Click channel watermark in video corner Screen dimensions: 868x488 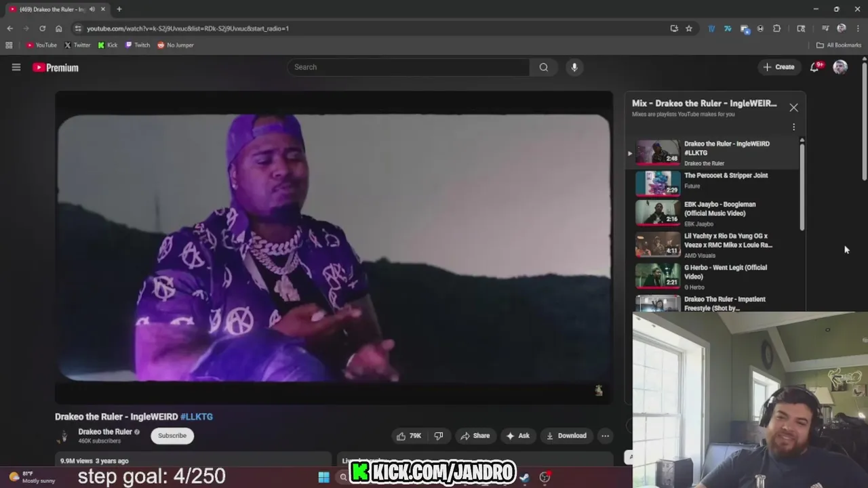tap(598, 390)
